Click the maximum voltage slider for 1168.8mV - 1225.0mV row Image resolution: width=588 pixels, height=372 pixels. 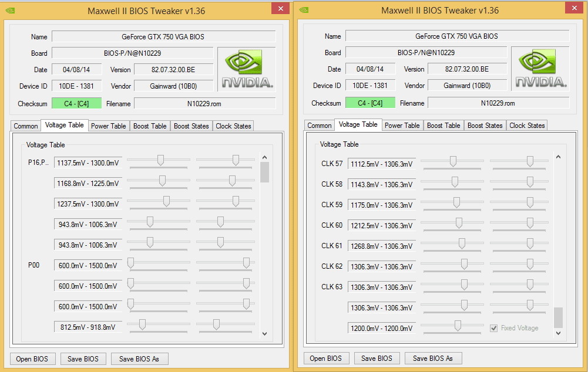click(232, 181)
